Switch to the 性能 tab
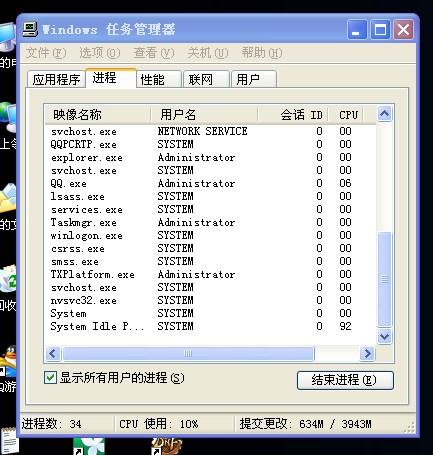This screenshot has height=455, width=433. (x=159, y=80)
